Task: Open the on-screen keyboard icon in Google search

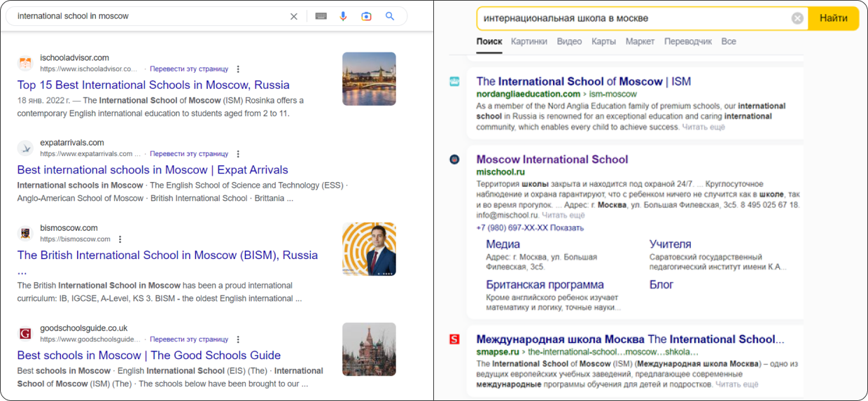Action: 321,16
